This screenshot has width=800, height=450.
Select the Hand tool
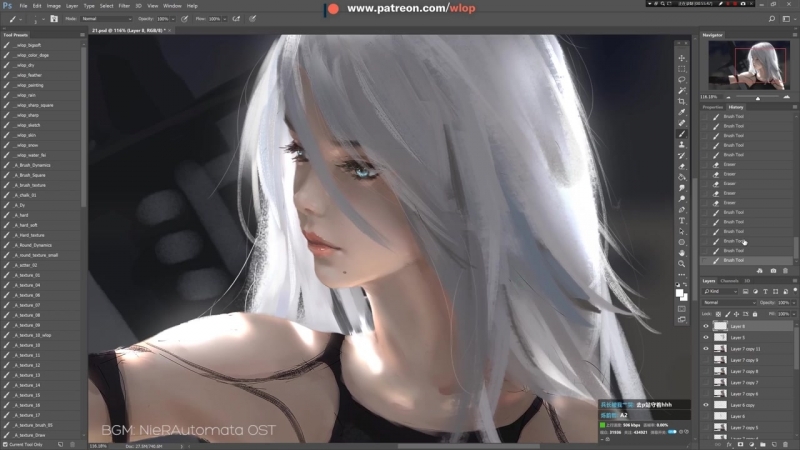[682, 253]
